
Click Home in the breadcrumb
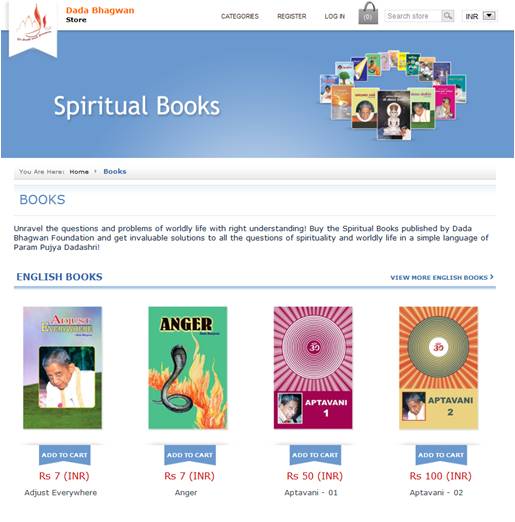[x=79, y=172]
